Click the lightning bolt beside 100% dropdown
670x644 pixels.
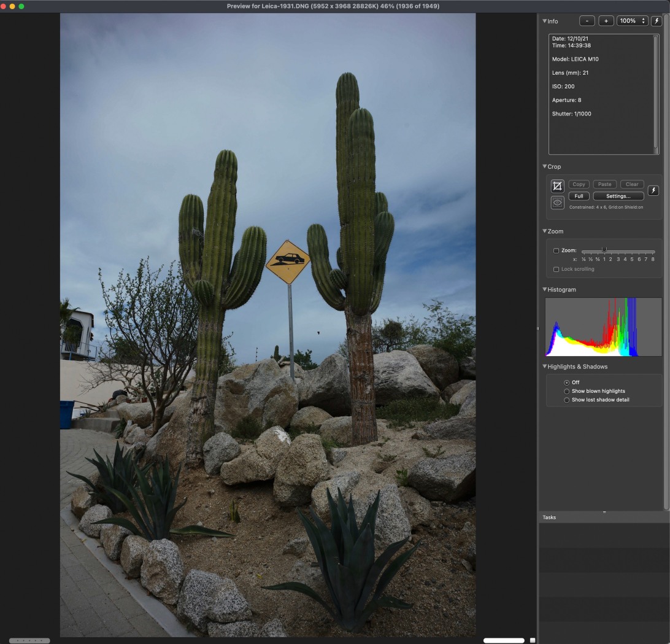(x=656, y=21)
